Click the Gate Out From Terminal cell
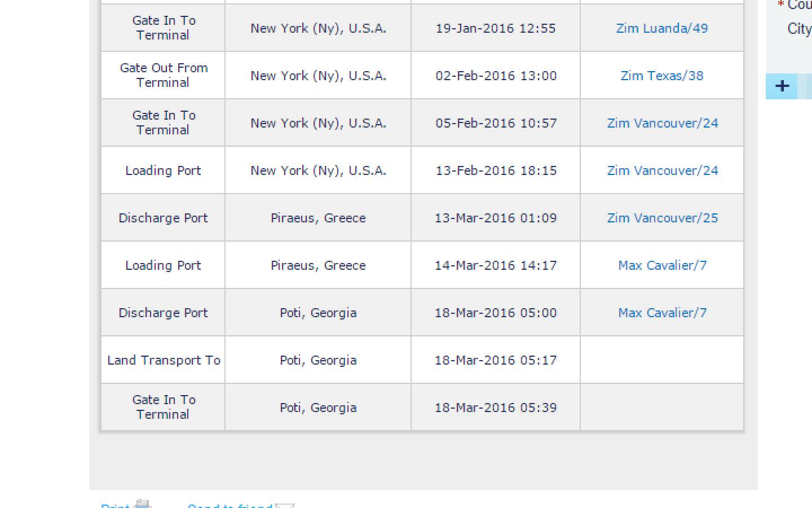812x508 pixels. tap(164, 75)
